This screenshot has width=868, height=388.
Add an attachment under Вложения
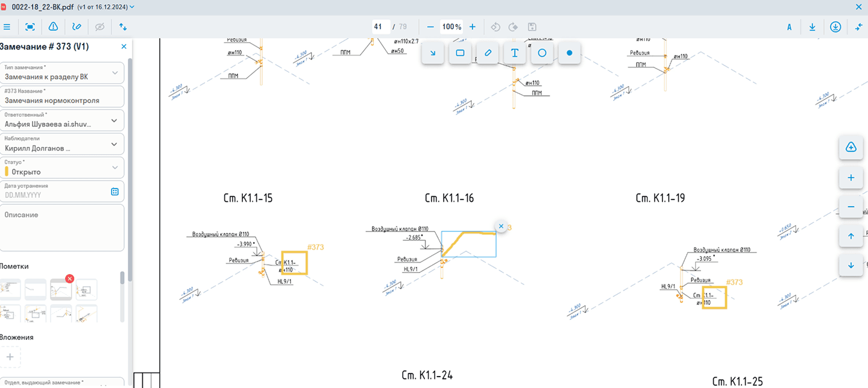point(10,357)
